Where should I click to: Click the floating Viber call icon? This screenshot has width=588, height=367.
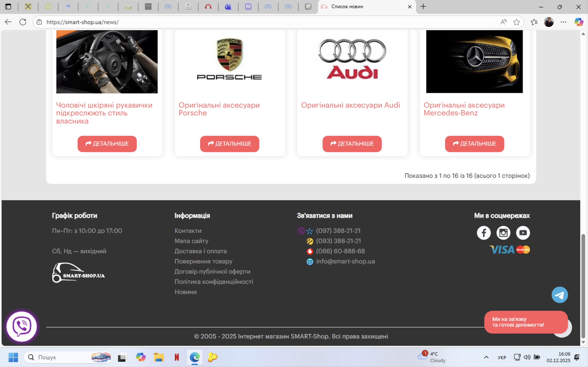tap(22, 326)
